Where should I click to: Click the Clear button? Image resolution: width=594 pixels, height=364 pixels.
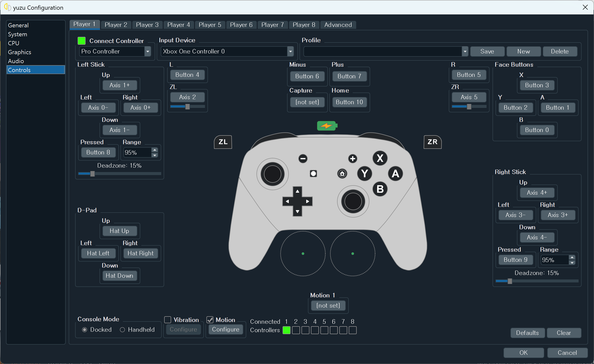point(564,333)
